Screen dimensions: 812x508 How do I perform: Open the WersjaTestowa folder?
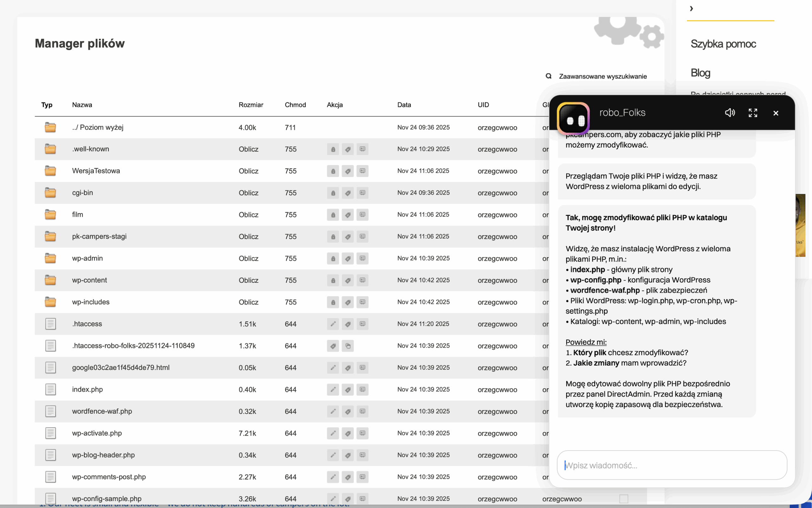point(96,171)
